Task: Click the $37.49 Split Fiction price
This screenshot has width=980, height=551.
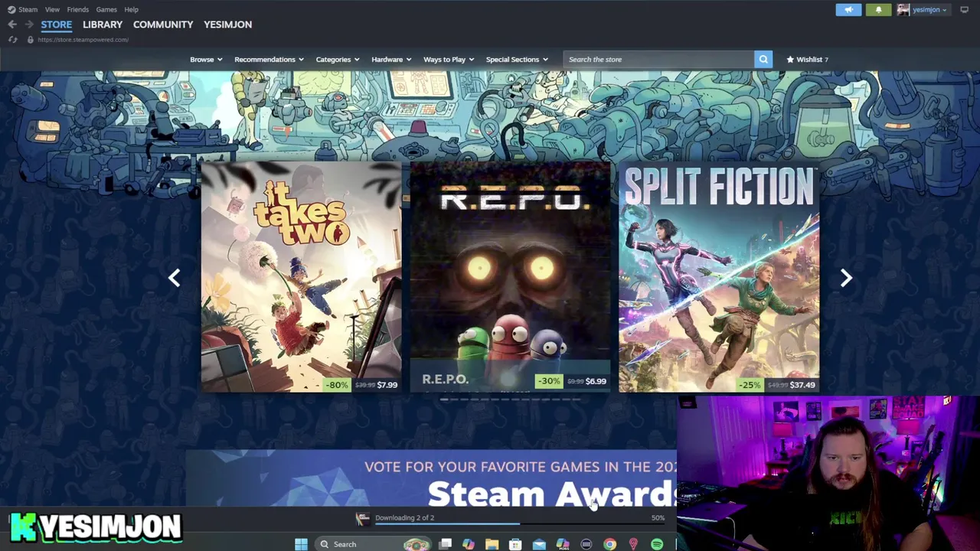Action: [802, 385]
